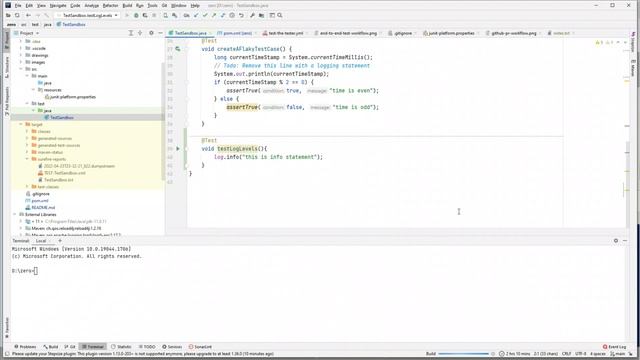The height and width of the screenshot is (360, 640).
Task: Open the File menu
Action: tap(18, 6)
